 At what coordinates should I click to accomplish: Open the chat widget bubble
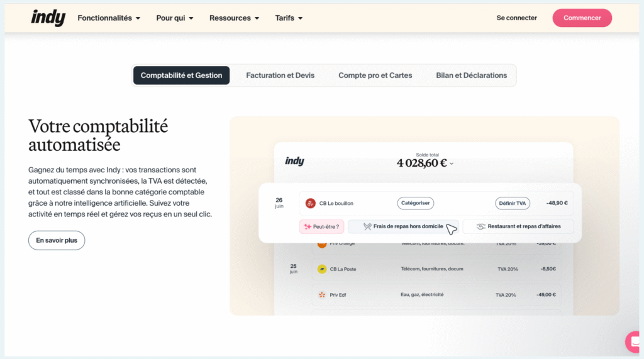[635, 341]
